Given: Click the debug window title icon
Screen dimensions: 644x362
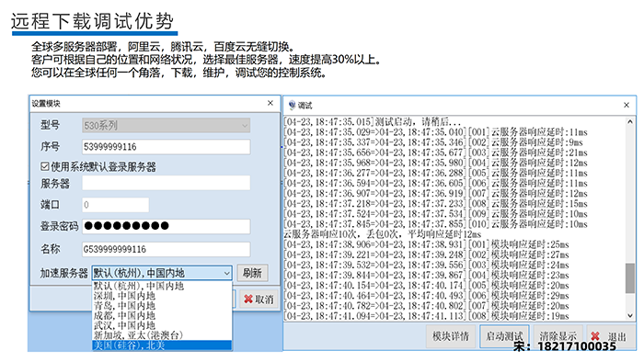Looking at the screenshot, I should (292, 106).
